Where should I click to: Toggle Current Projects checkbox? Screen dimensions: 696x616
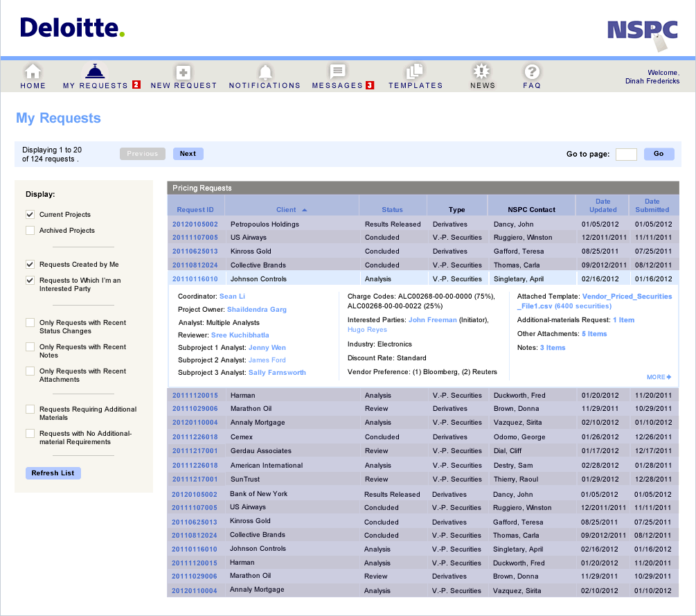coord(30,215)
